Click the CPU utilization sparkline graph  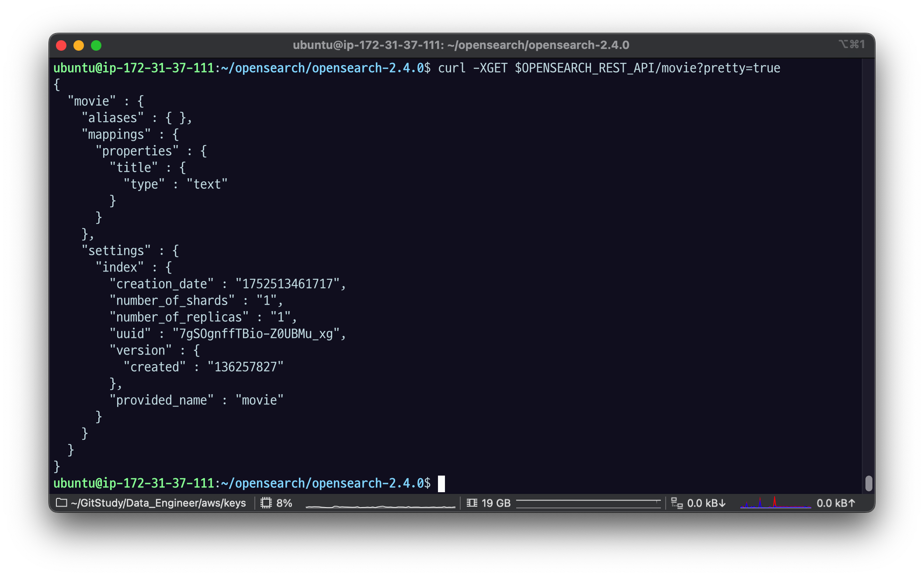[x=380, y=506]
